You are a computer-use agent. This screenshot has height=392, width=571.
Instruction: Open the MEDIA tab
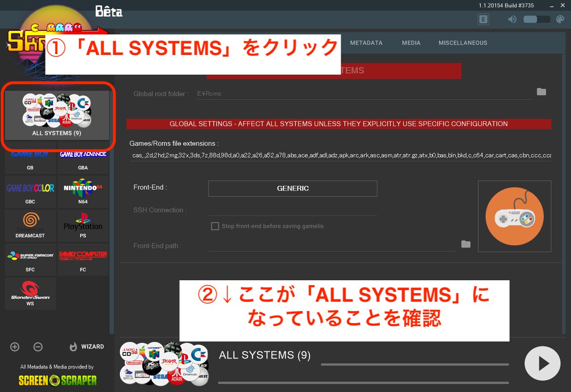click(411, 43)
